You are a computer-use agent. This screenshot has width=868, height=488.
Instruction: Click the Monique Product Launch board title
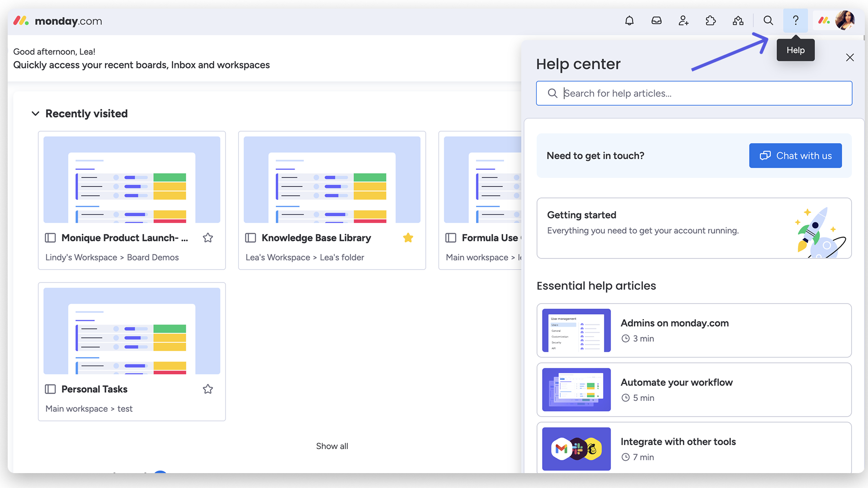point(124,238)
